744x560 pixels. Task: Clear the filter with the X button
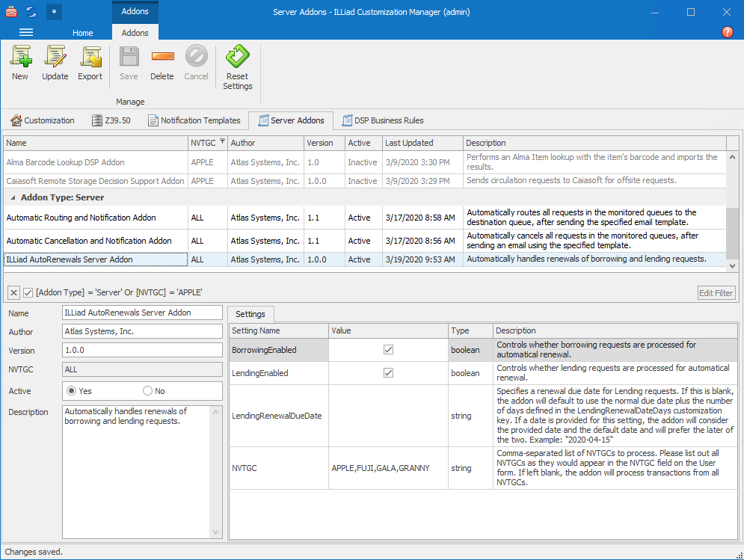[13, 293]
